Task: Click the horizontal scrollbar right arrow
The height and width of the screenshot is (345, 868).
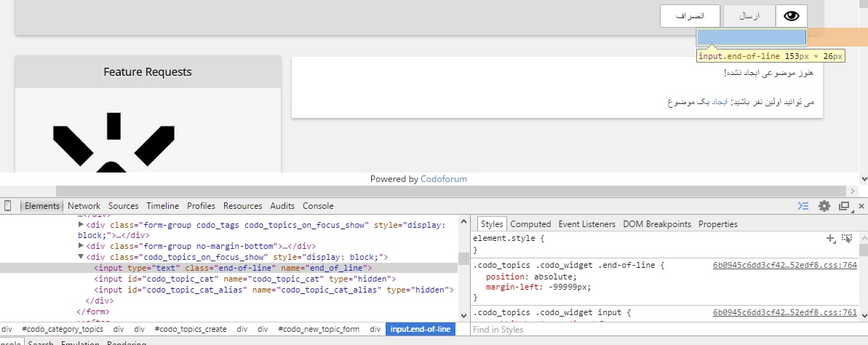Action: point(853,191)
